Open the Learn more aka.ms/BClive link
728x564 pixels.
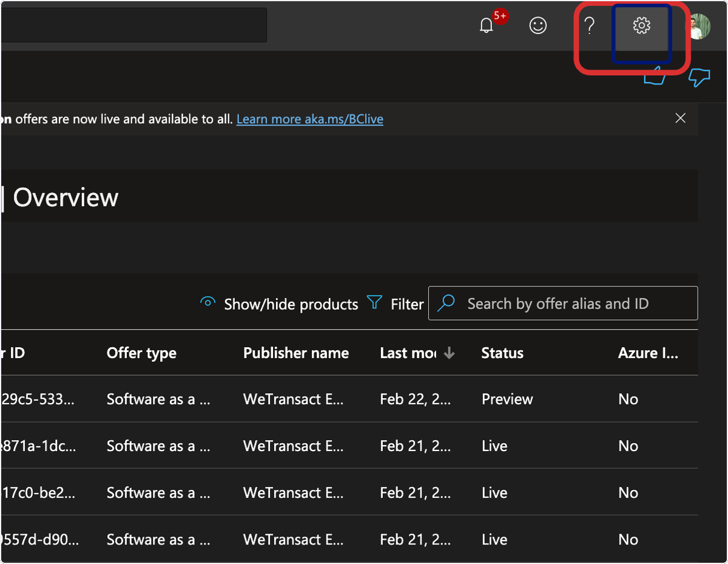310,119
